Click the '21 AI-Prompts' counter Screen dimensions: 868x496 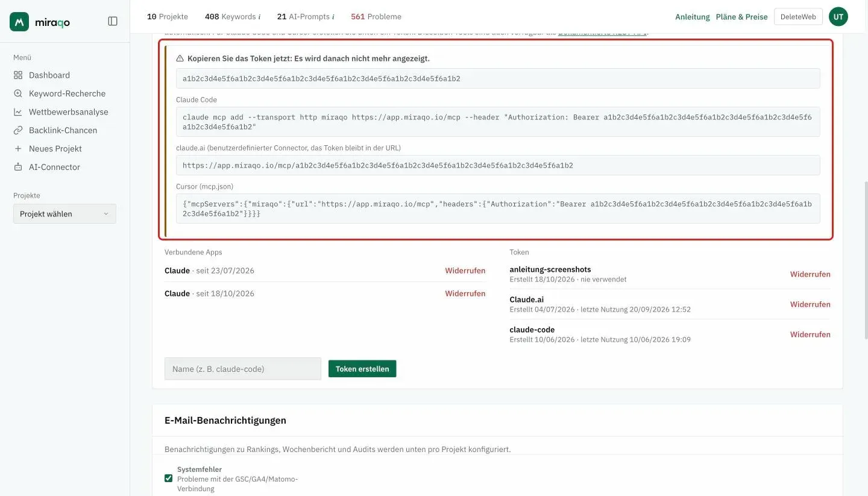point(303,17)
